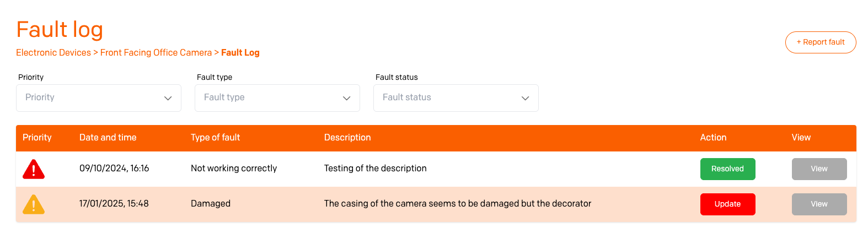The image size is (868, 244).
Task: Click the Type of fault column header
Action: click(216, 138)
